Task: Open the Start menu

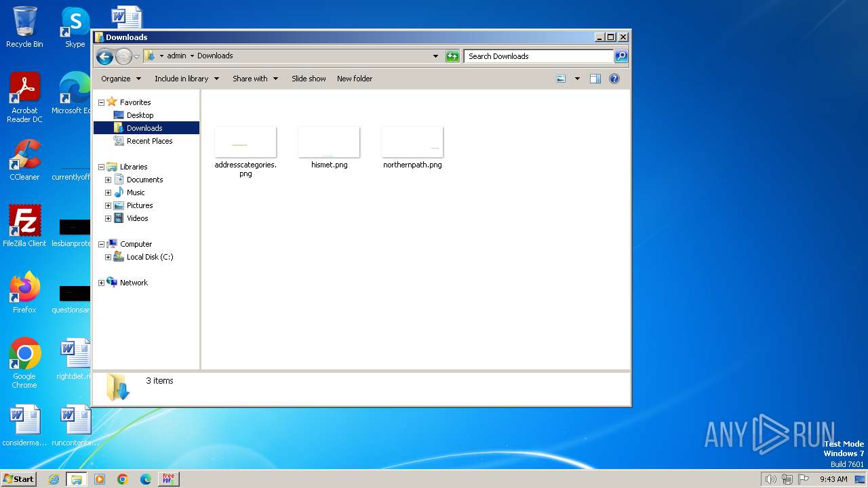Action: tap(18, 479)
